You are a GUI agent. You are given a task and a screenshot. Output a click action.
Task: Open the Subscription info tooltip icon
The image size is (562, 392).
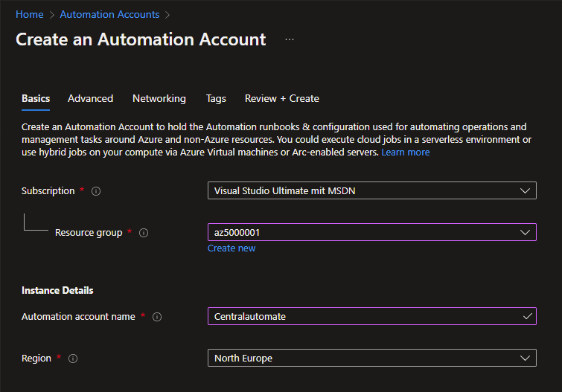pyautogui.click(x=96, y=191)
